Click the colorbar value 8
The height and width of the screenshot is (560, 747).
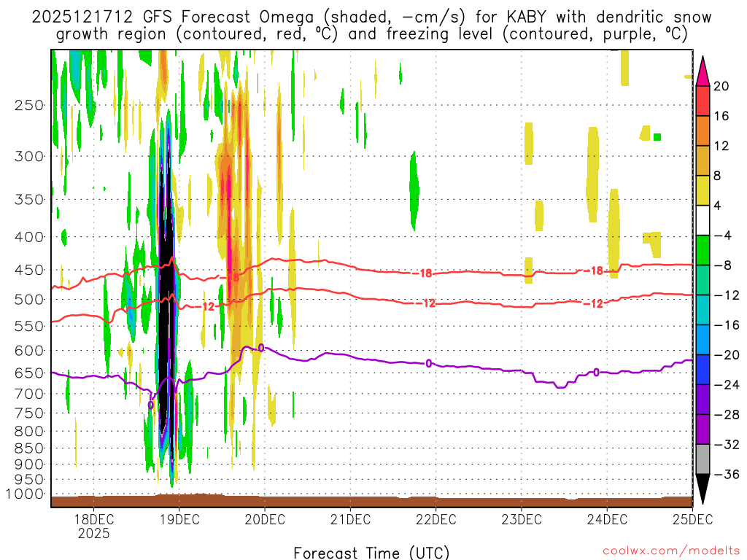coord(718,176)
